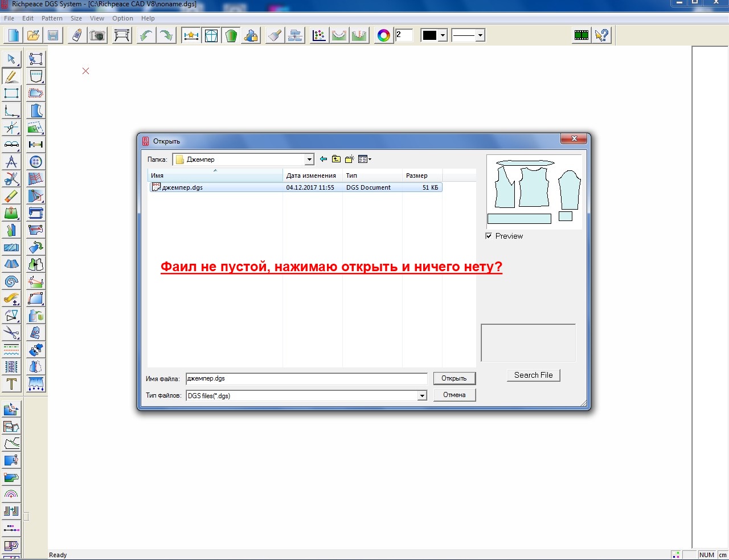
Task: Click the Отмена button
Action: pos(454,395)
